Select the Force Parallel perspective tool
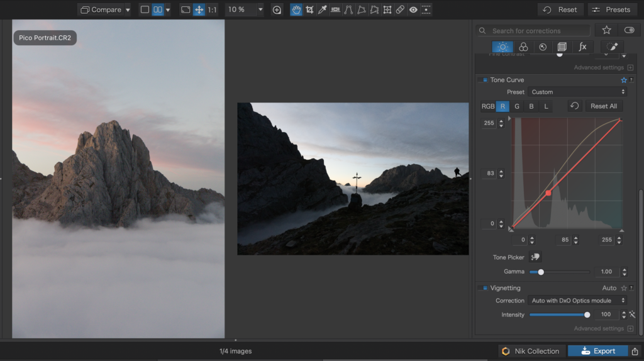This screenshot has width=644, height=361. (x=348, y=9)
